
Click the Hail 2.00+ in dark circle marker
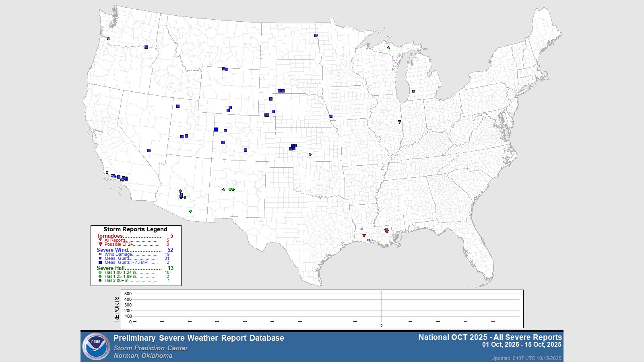coord(99,280)
